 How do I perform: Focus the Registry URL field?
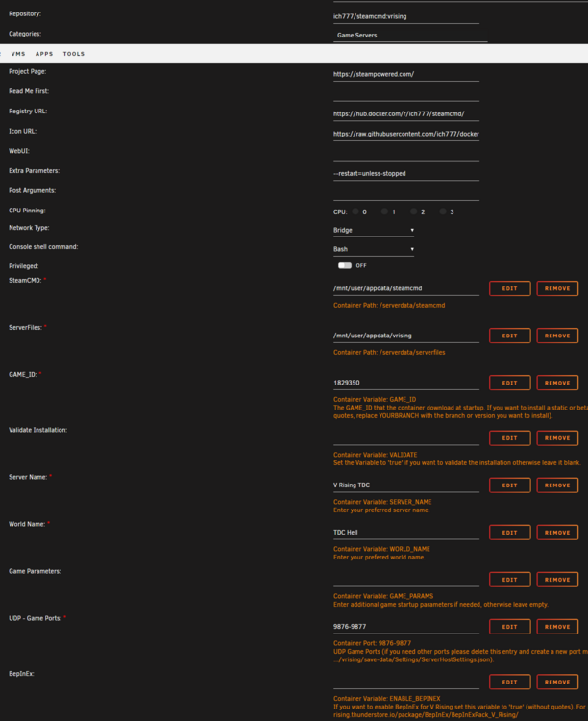click(406, 113)
